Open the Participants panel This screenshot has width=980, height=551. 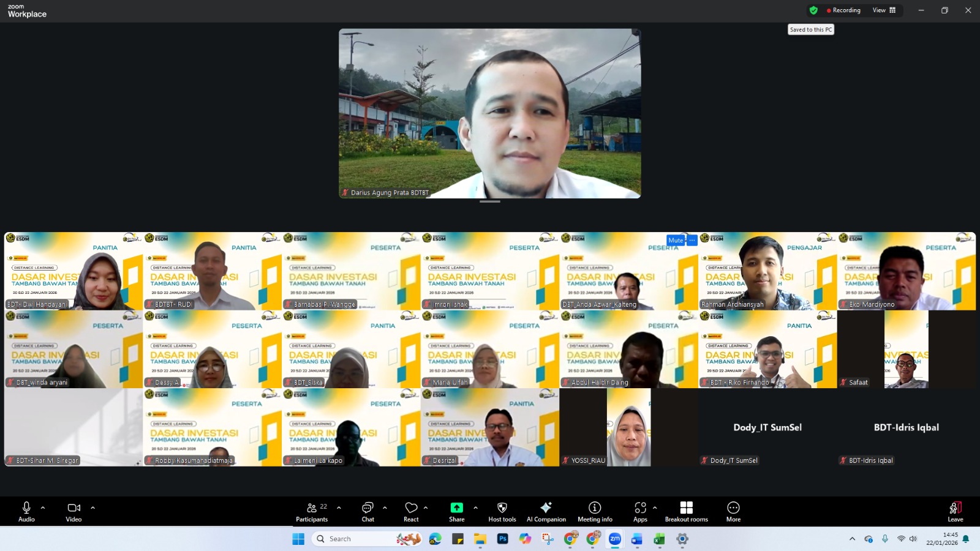click(312, 512)
